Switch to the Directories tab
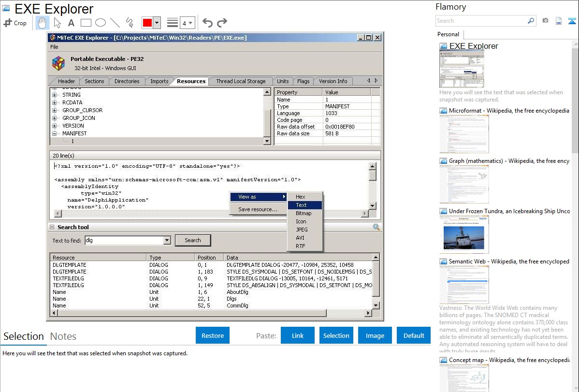The image size is (579, 392). click(x=127, y=81)
